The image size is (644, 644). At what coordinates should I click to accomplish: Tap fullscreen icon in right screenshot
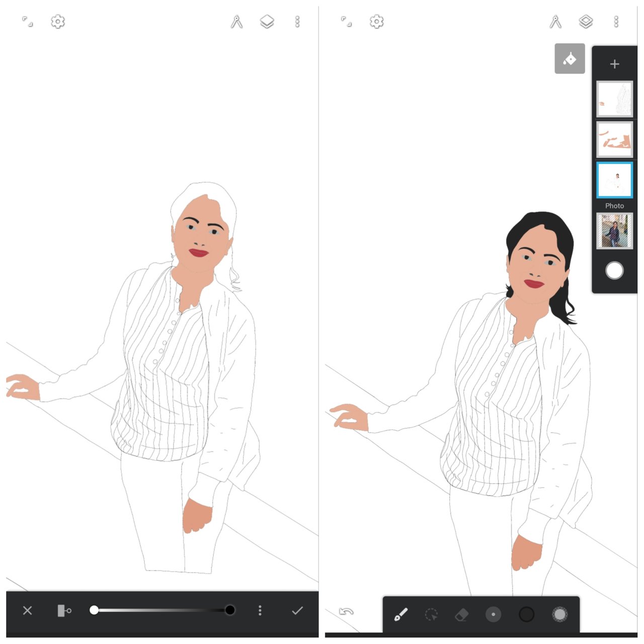coord(346,22)
